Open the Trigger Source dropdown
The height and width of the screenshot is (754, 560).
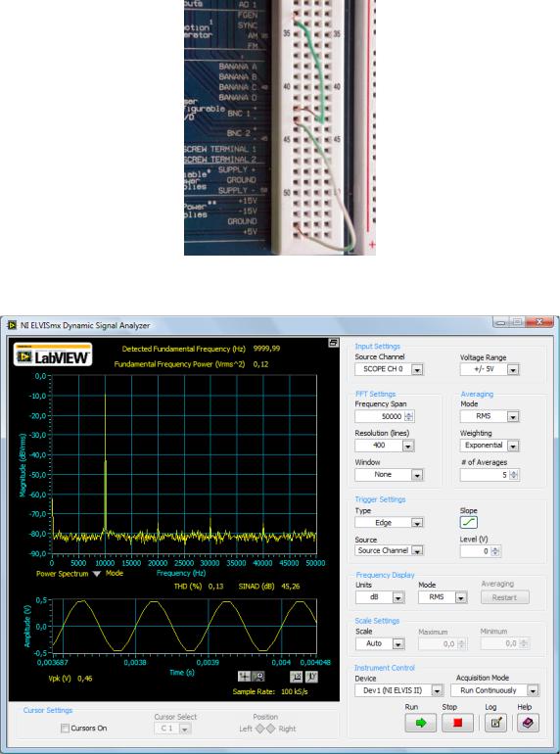tap(418, 550)
